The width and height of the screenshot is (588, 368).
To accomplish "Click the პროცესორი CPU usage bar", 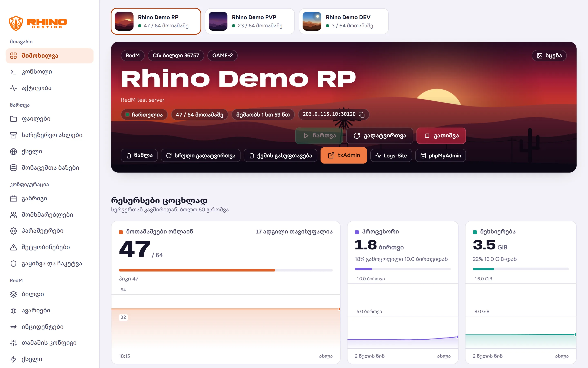I will click(x=403, y=269).
